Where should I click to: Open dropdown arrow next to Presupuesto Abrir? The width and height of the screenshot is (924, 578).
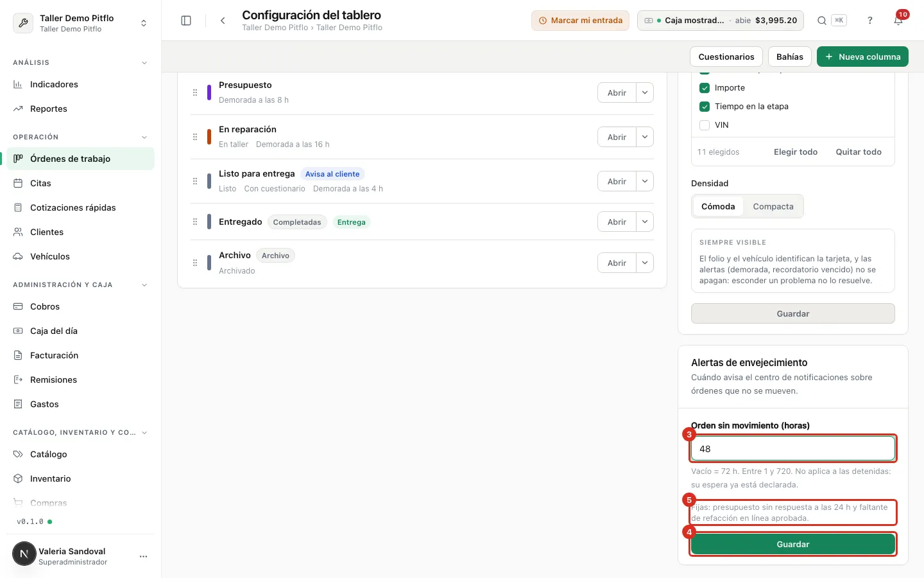pos(645,92)
